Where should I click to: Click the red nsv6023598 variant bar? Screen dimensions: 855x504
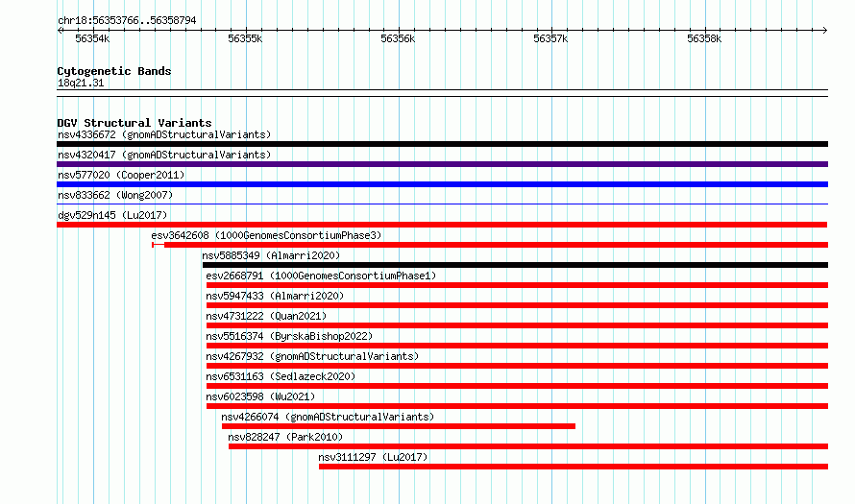click(x=518, y=406)
